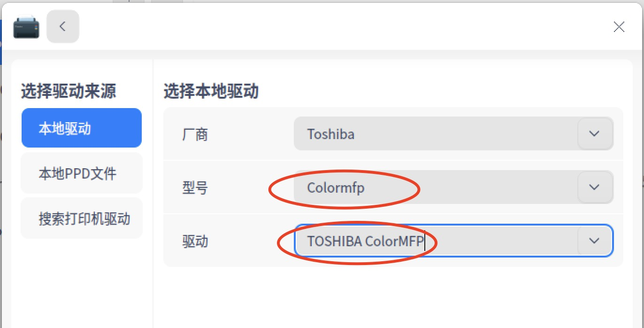Viewport: 644px width, 328px height.
Task: Click the Colormfp model combo box text
Action: (336, 187)
